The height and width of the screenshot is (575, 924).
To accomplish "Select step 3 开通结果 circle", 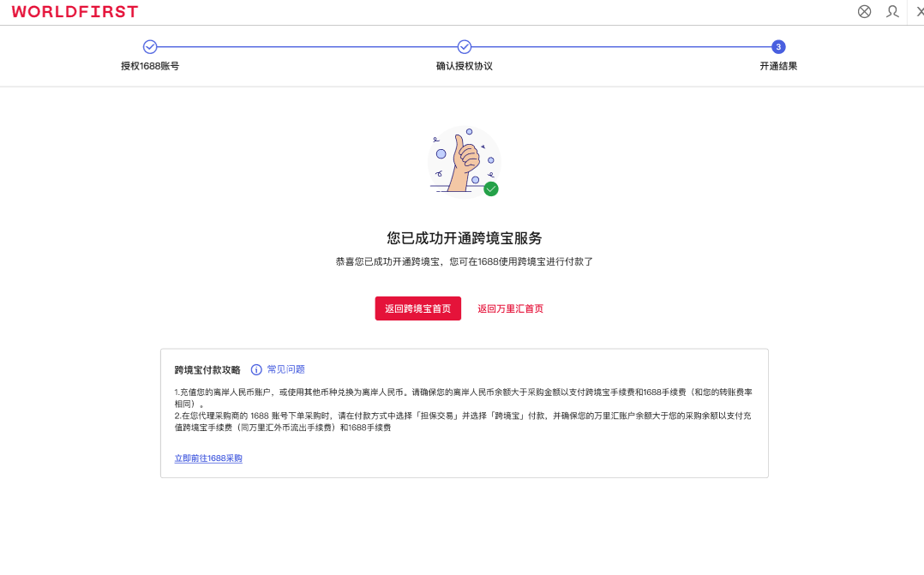I will coord(778,46).
